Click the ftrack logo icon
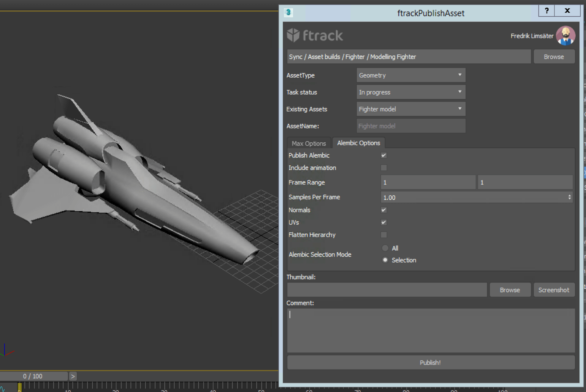 [x=293, y=35]
